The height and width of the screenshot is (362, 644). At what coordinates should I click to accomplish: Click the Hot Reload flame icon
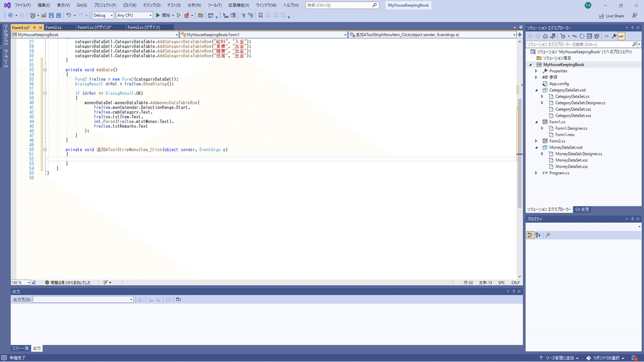(x=187, y=16)
